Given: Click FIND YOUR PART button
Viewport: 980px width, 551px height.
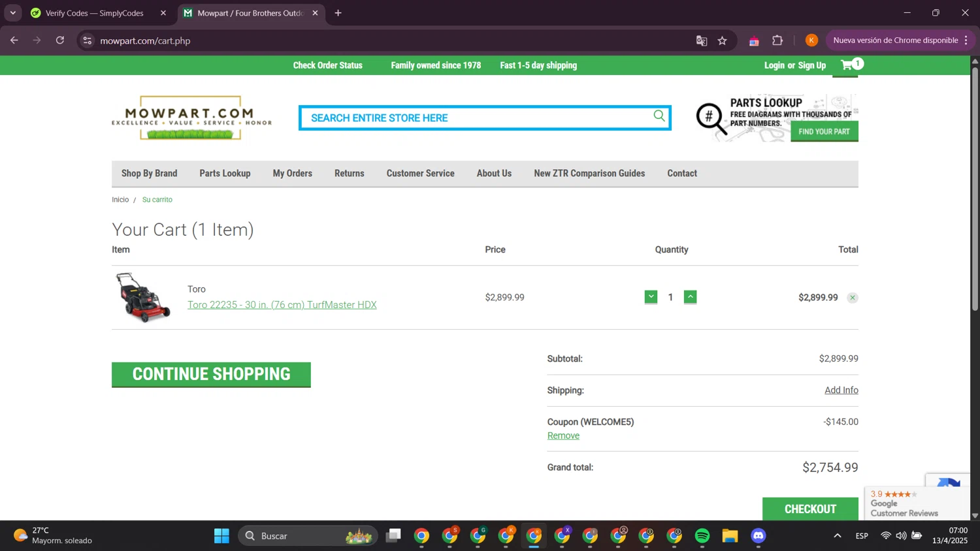Looking at the screenshot, I should pos(824,131).
